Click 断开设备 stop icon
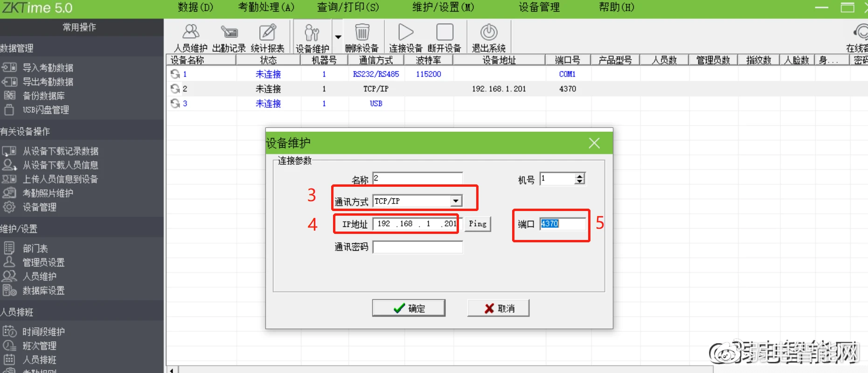The height and width of the screenshot is (373, 868). pos(444,38)
